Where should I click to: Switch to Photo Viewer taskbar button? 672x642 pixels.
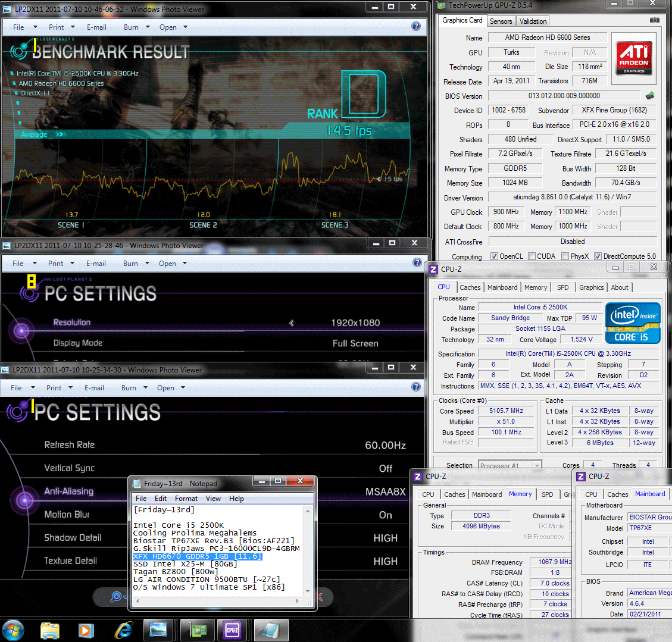[x=158, y=630]
